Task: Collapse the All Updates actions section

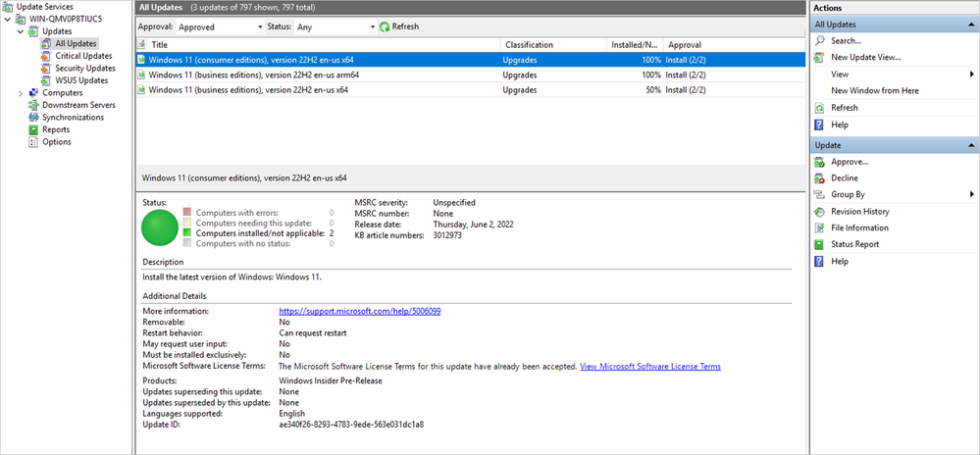Action: click(x=970, y=25)
